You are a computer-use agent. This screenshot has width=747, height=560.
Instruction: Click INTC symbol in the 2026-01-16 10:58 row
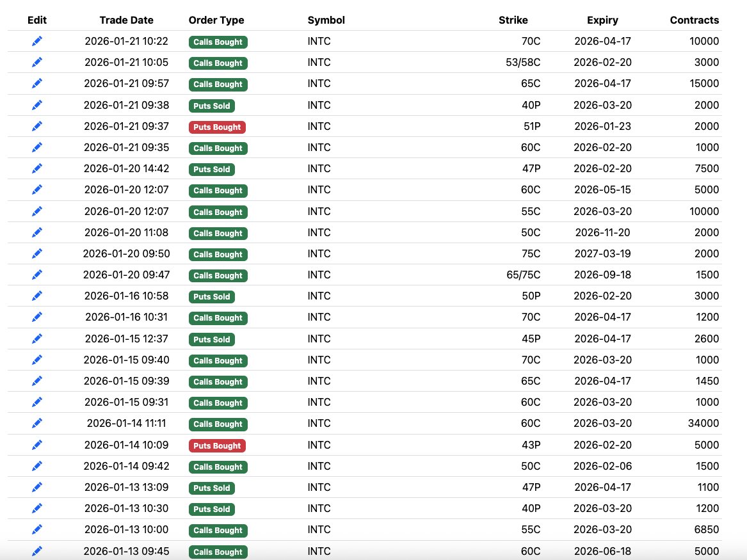click(319, 296)
